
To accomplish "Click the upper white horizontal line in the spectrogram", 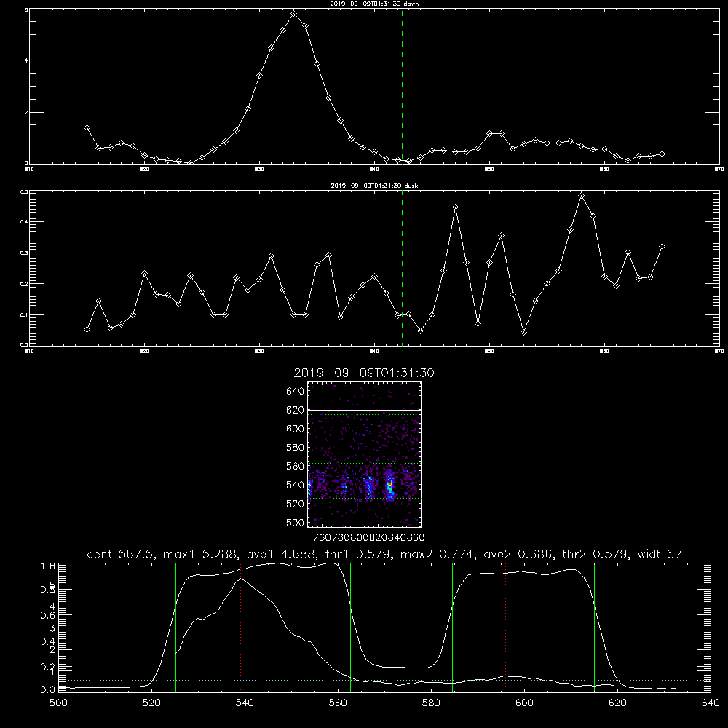I will (x=365, y=410).
